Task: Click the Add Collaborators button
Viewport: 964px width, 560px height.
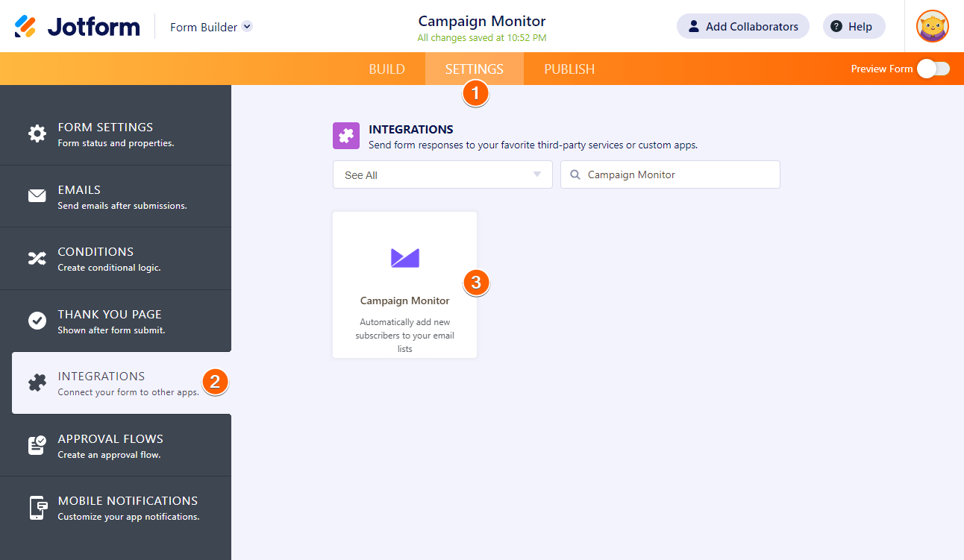Action: tap(743, 26)
